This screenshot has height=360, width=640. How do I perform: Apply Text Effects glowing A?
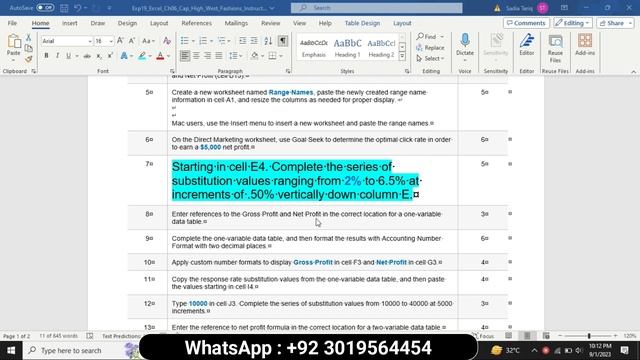(124, 56)
